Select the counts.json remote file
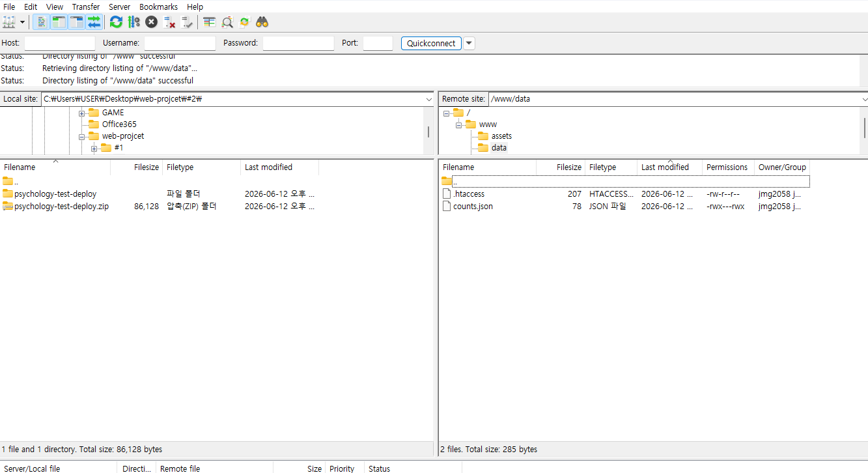This screenshot has height=473, width=868. (x=473, y=207)
